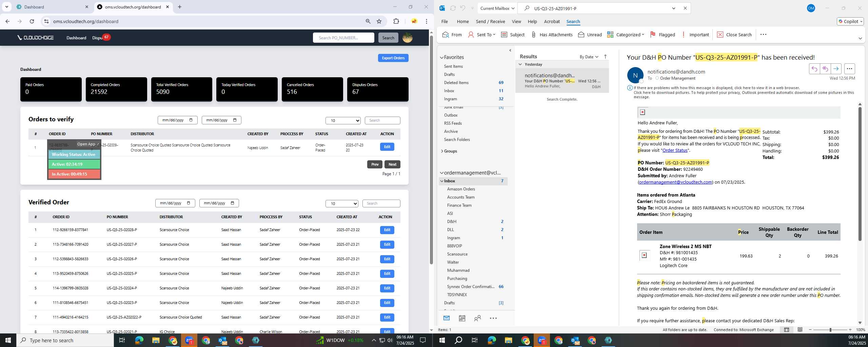Click the Reply arrow icon on the email
868x347 pixels.
tap(814, 69)
